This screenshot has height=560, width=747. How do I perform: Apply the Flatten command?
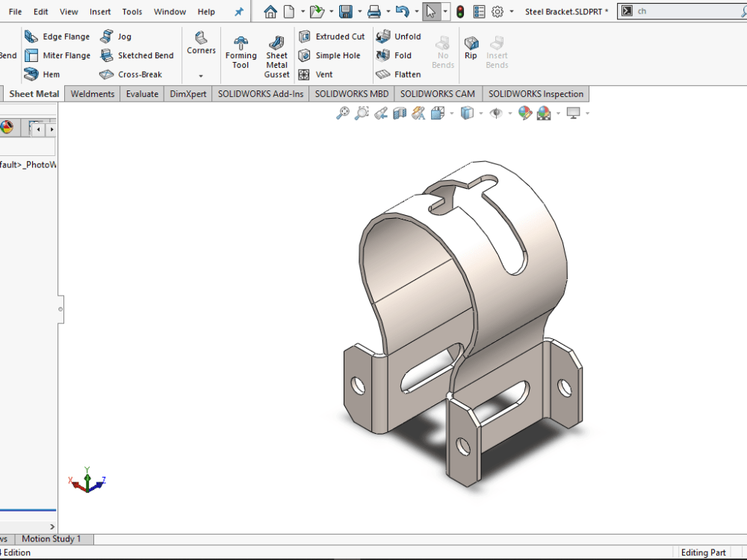[x=401, y=74]
